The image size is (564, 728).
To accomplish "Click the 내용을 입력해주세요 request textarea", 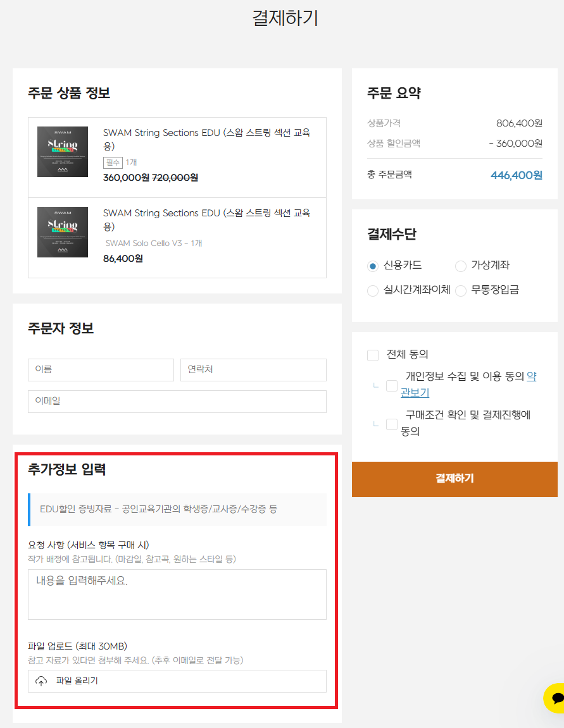I will 177,595.
